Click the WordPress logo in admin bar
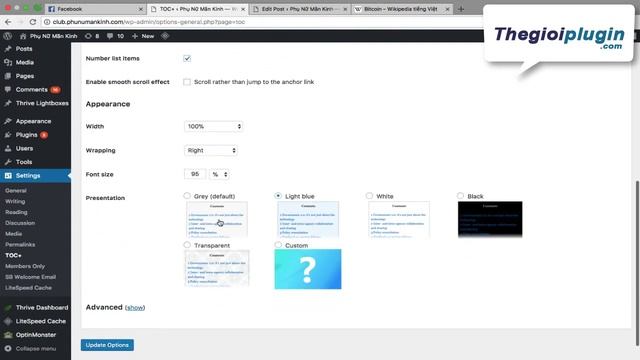The width and height of the screenshot is (640, 360). coord(7,36)
